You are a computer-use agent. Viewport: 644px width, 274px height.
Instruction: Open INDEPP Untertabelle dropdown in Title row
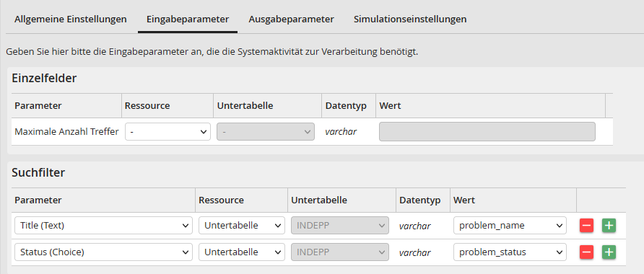(x=340, y=225)
